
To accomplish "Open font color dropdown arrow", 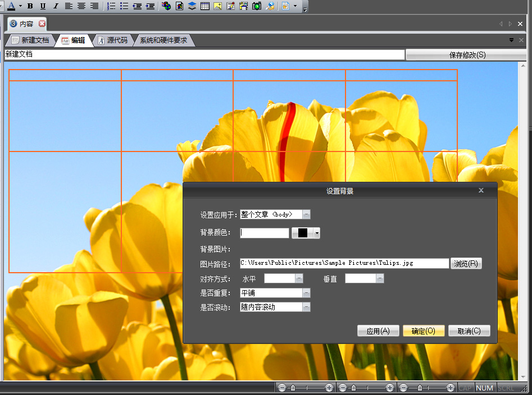I will (x=20, y=6).
